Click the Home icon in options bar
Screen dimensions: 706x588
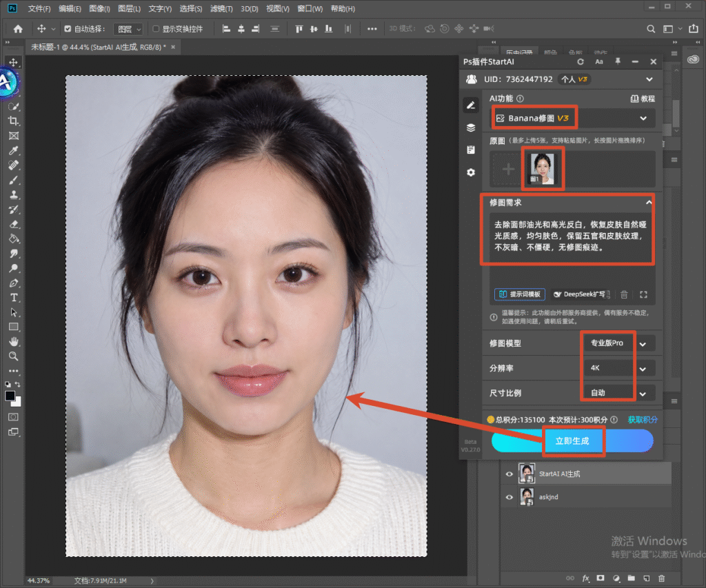pyautogui.click(x=18, y=29)
